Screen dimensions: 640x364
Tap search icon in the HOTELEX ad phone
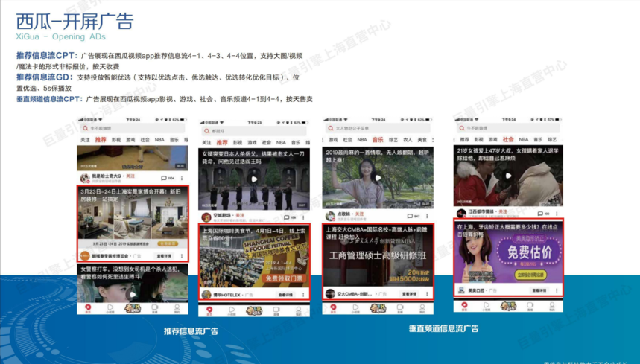pos(207,131)
